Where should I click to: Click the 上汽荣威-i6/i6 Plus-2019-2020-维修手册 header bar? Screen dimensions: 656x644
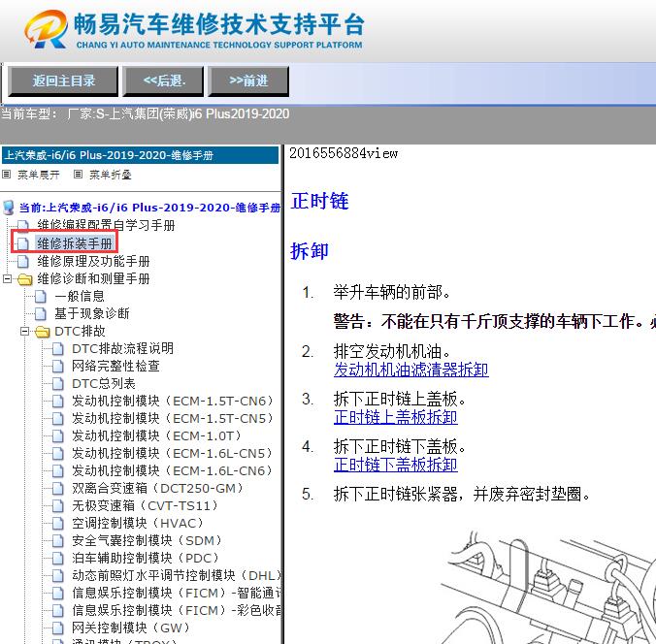coord(140,155)
